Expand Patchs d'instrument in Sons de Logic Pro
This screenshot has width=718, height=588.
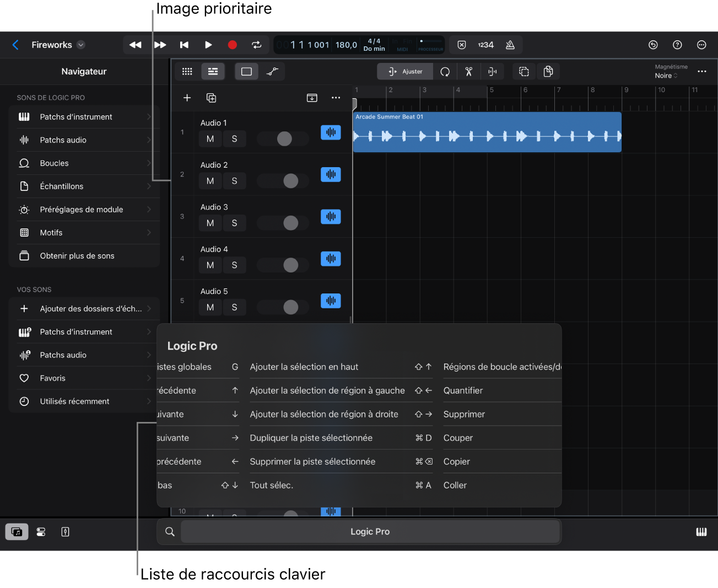pyautogui.click(x=84, y=117)
